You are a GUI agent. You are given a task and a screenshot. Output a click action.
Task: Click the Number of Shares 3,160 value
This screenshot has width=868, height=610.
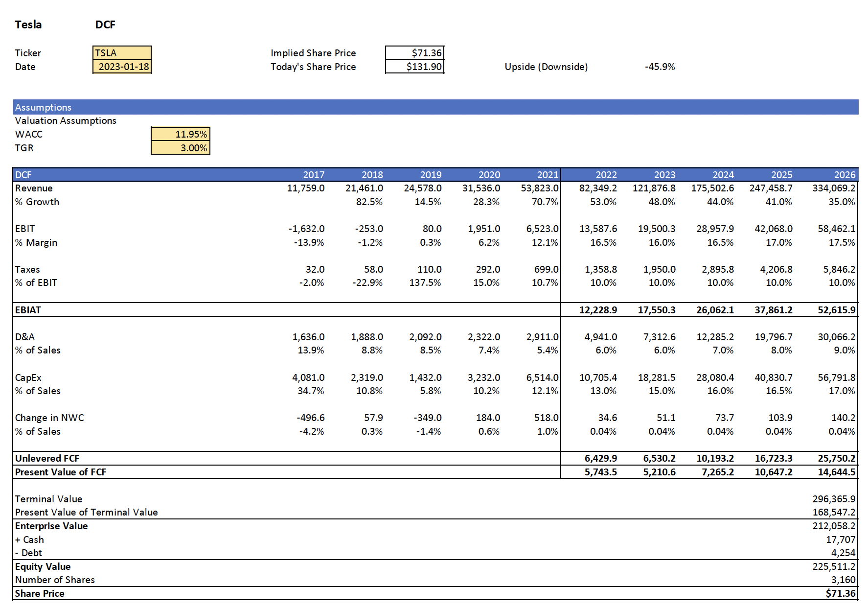click(843, 580)
